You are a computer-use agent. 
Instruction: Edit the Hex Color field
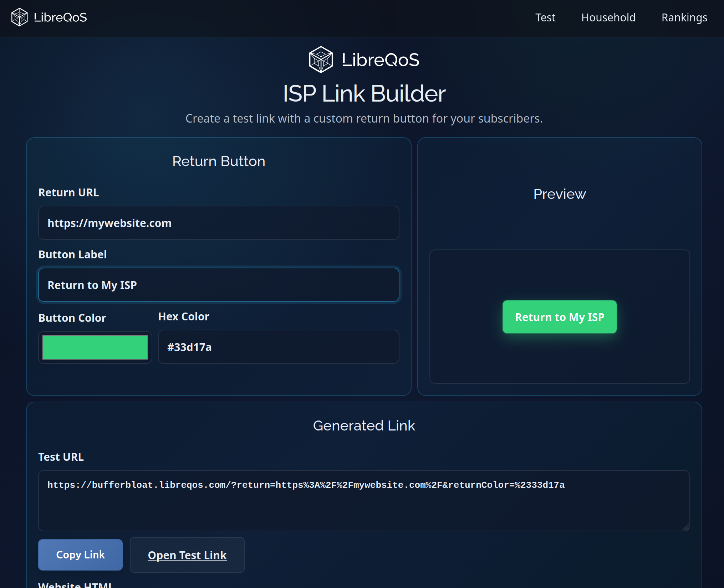pos(279,347)
